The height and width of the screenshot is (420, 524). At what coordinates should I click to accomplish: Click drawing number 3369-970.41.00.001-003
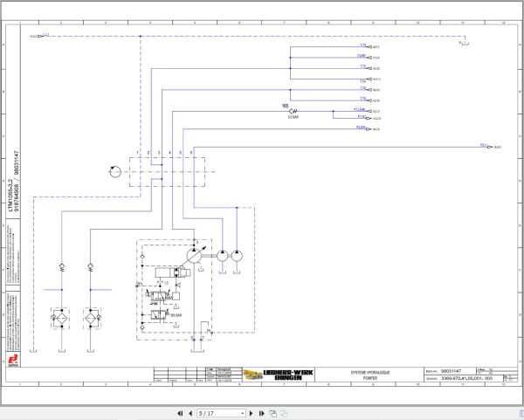tap(467, 379)
